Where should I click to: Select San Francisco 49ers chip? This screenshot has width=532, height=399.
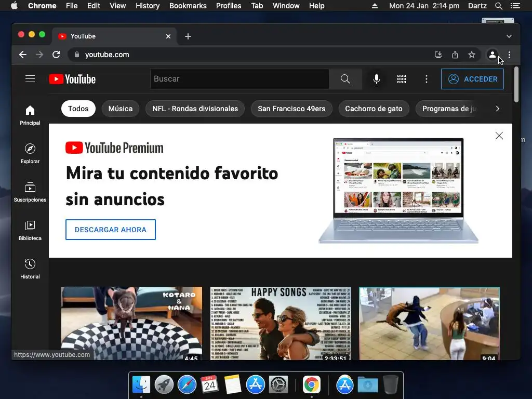pyautogui.click(x=291, y=109)
